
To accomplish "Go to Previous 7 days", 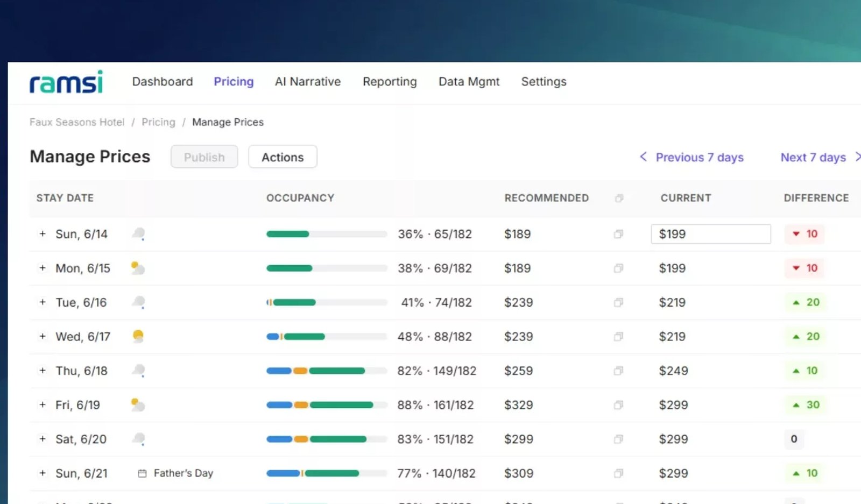I will (691, 157).
